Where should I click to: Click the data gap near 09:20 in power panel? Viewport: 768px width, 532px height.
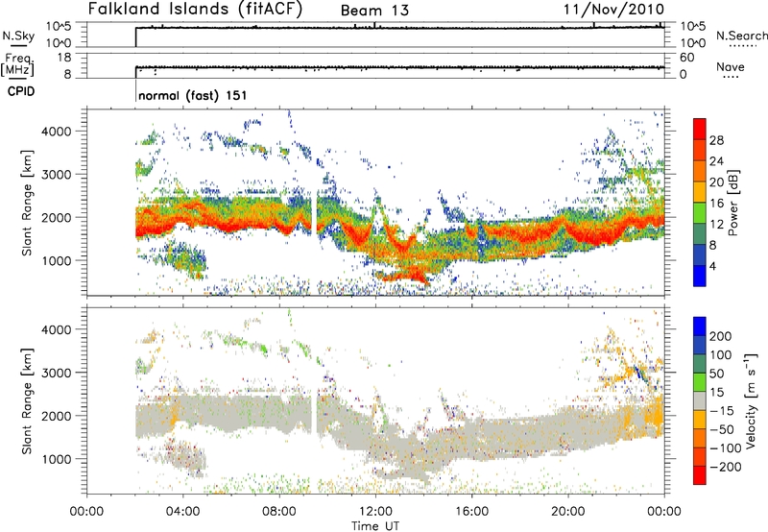pos(315,213)
